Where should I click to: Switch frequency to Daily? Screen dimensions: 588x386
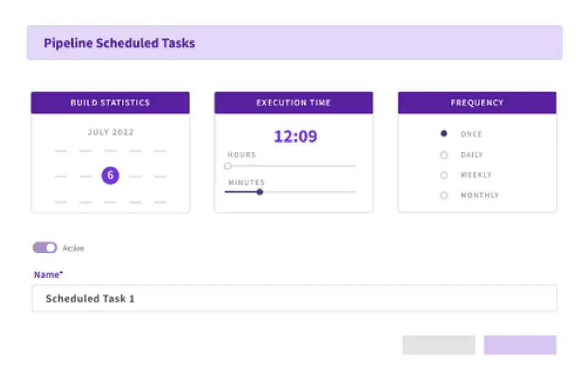coord(444,155)
